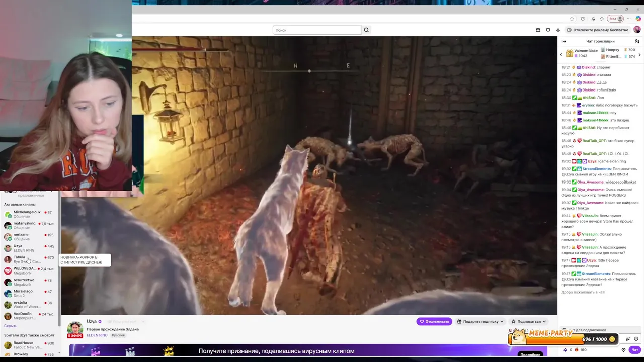Click Скрыть to hide channels list
The height and width of the screenshot is (362, 644).
[11, 326]
